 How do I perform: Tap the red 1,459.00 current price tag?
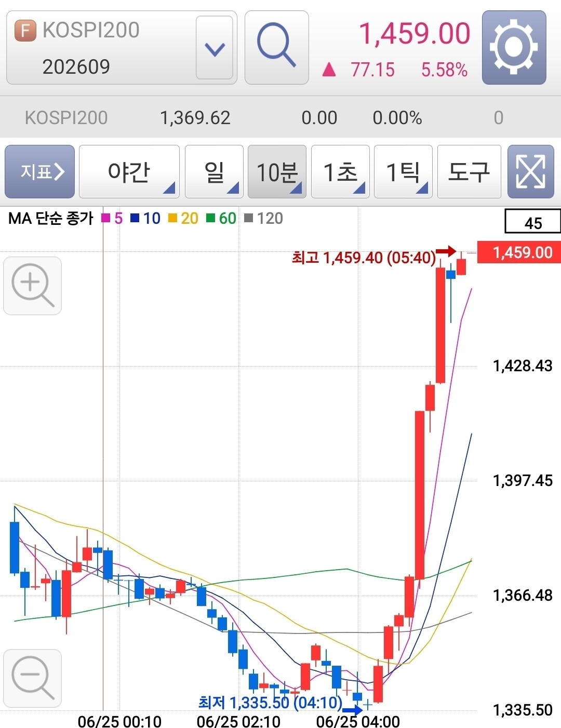coord(519,252)
